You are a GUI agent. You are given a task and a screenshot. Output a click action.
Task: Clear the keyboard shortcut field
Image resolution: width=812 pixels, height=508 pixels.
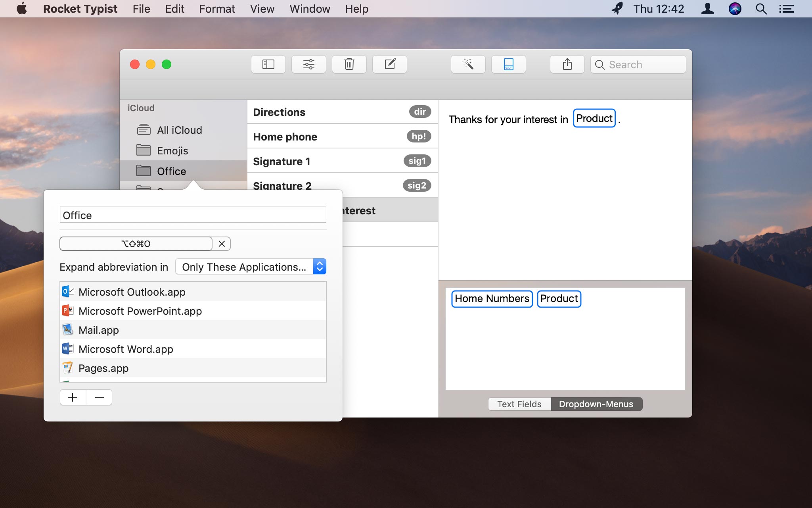221,243
